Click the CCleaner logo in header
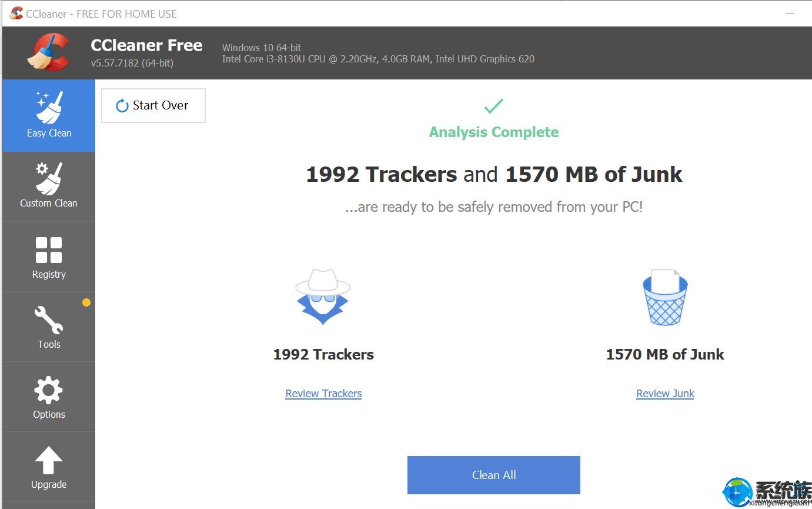The image size is (812, 509). [49, 52]
